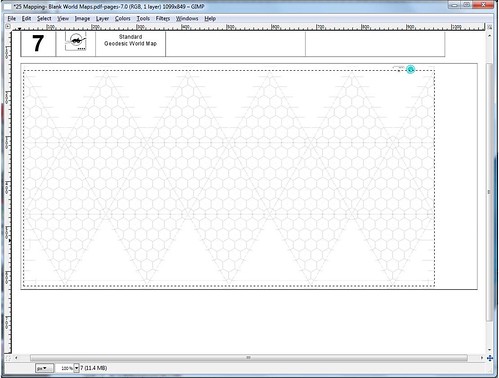Click the navigation preview icon beside scrollbars
499x378 pixels.
click(x=490, y=358)
